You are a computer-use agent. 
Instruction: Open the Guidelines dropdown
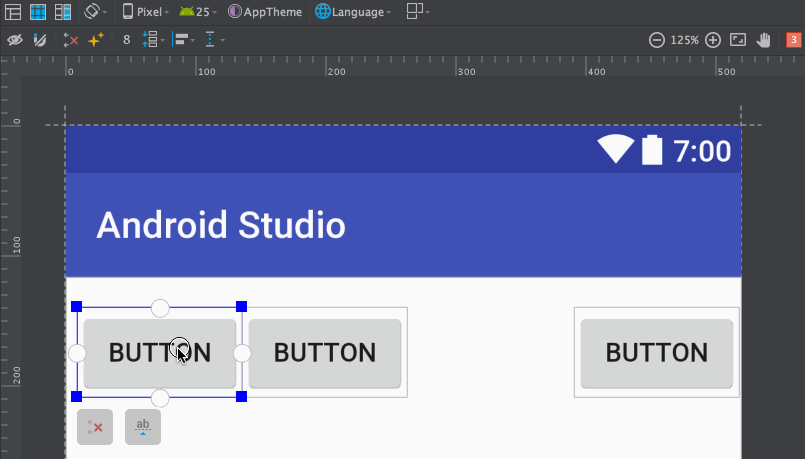tap(215, 40)
